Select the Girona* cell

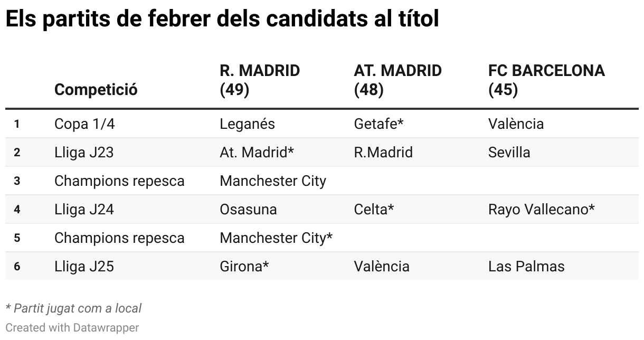click(x=244, y=267)
